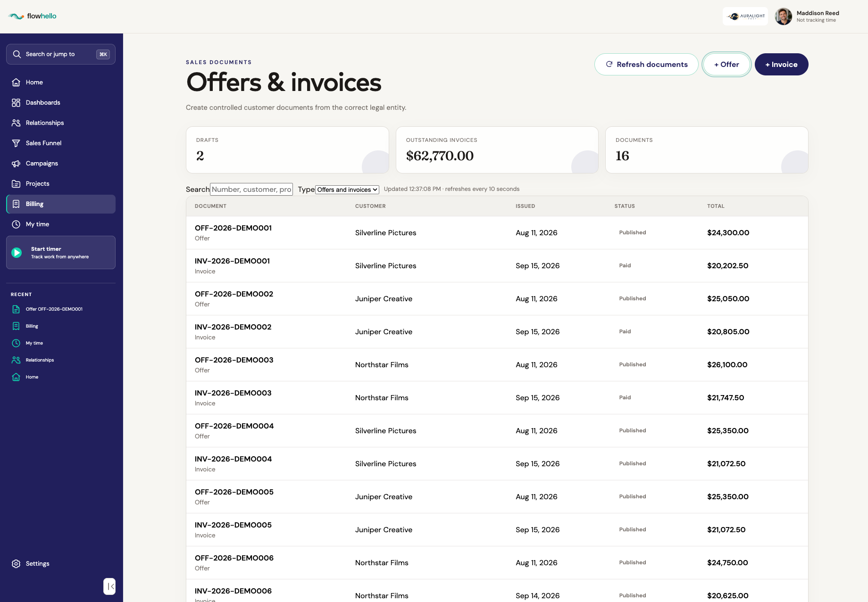868x602 pixels.
Task: Create a new offer with + Offer
Action: pos(726,65)
